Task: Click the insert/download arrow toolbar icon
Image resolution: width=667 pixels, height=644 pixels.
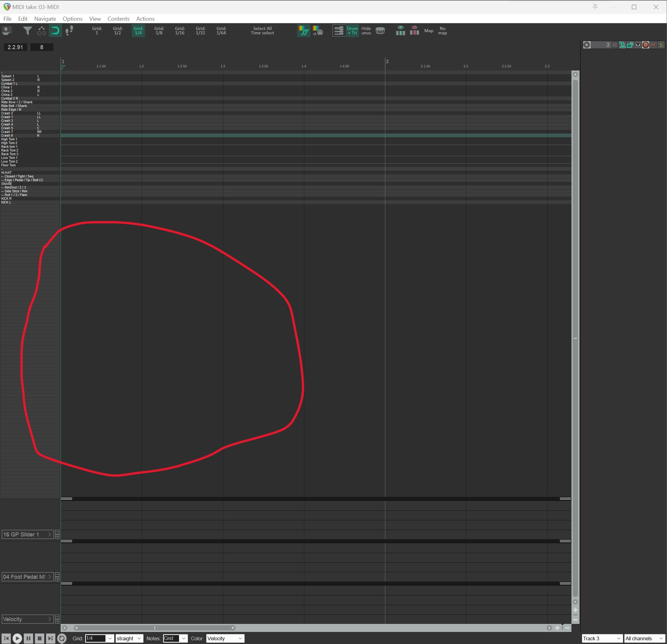Action: tap(7, 31)
